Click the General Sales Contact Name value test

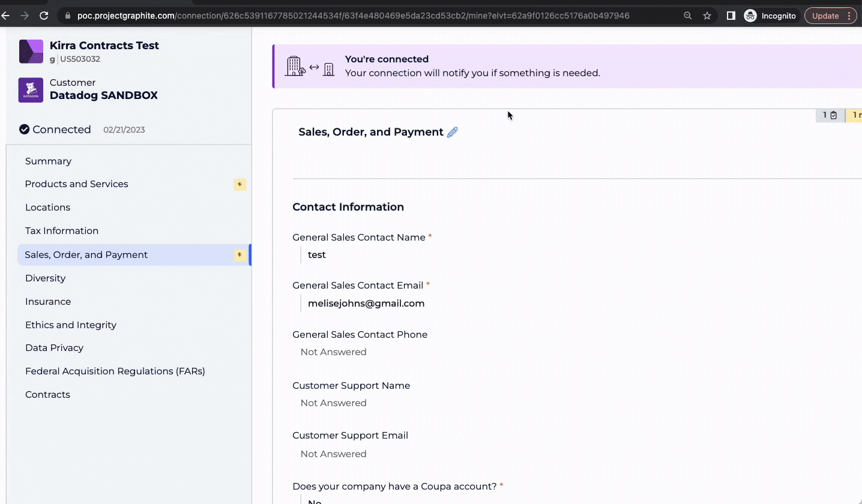pos(317,255)
